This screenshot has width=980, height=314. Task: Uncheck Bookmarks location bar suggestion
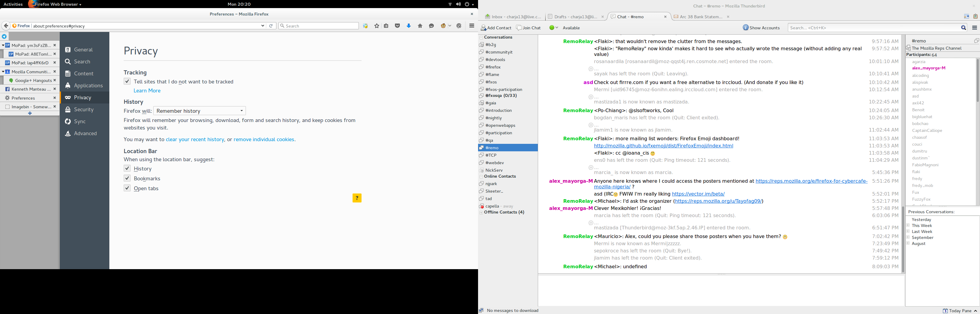127,178
